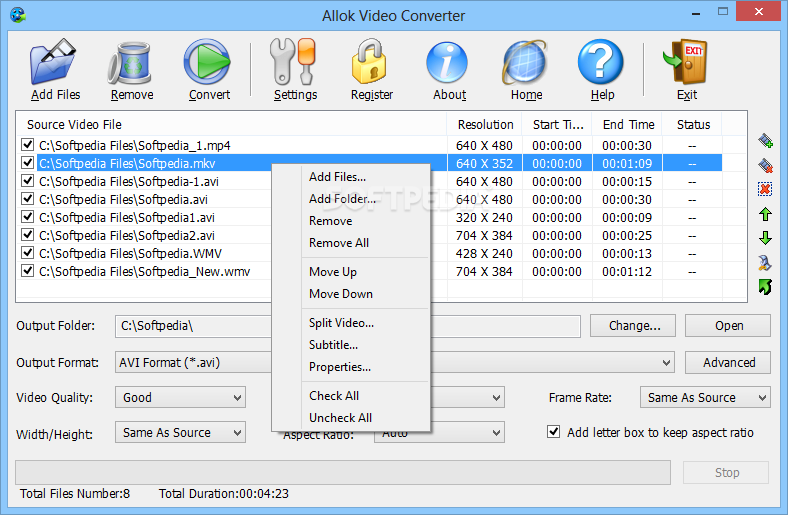Select Check All in the context menu
This screenshot has width=788, height=515.
334,396
